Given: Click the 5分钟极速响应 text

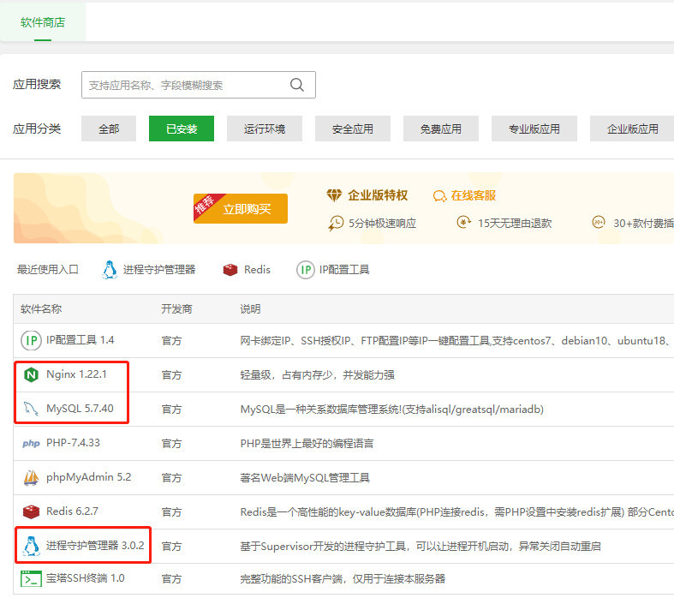Looking at the screenshot, I should point(382,223).
